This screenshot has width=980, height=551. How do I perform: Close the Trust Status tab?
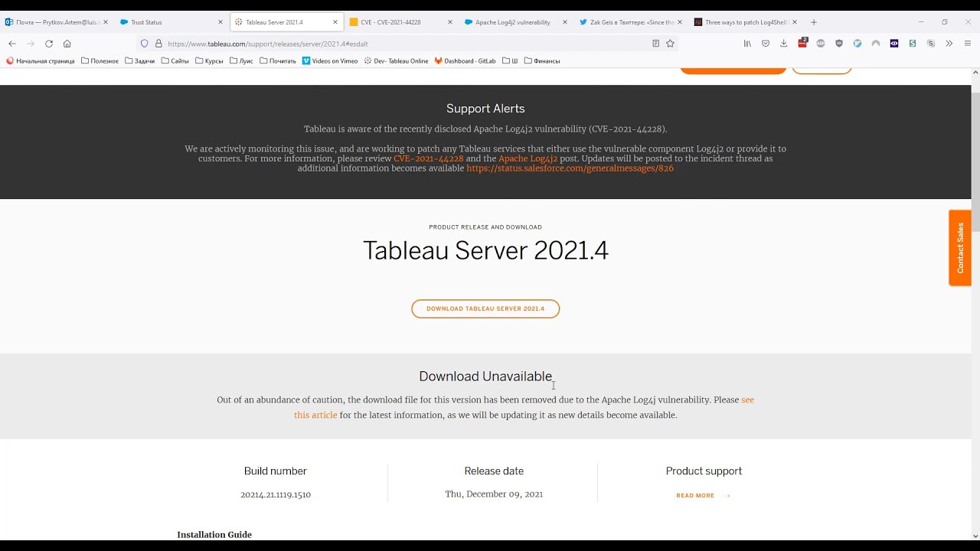220,22
